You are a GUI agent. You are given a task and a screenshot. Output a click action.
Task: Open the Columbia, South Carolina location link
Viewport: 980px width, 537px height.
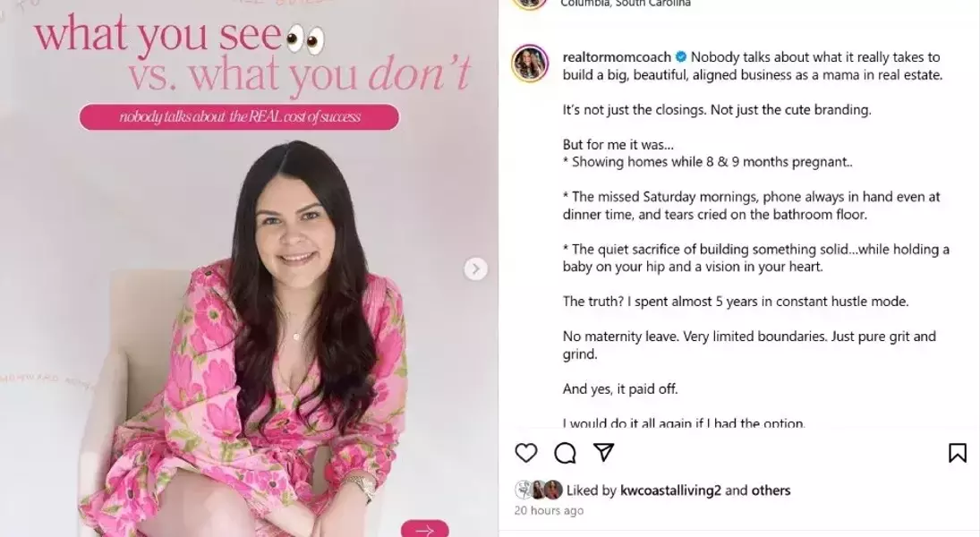tap(626, 3)
